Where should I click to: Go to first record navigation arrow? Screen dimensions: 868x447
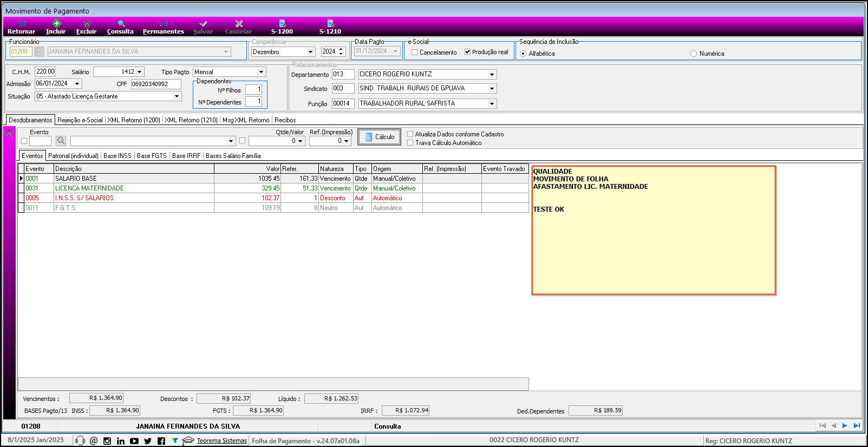[x=823, y=426]
